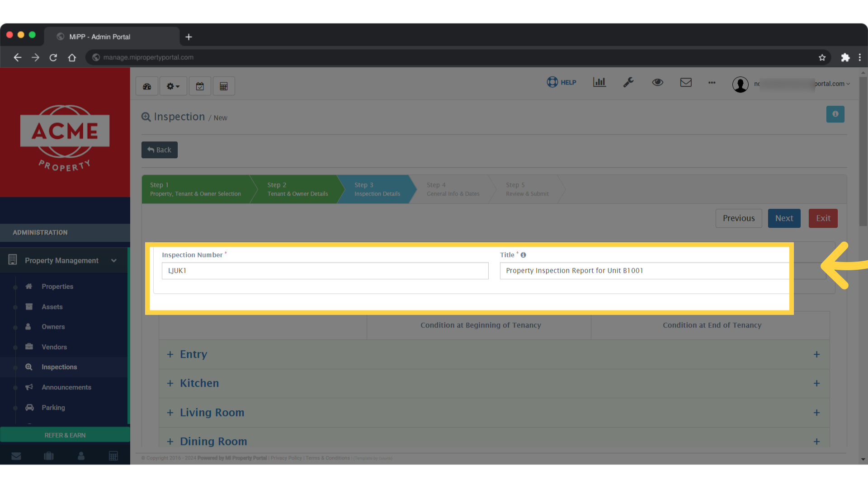This screenshot has width=868, height=488.
Task: Click the ellipsis more-options icon
Action: 712,83
